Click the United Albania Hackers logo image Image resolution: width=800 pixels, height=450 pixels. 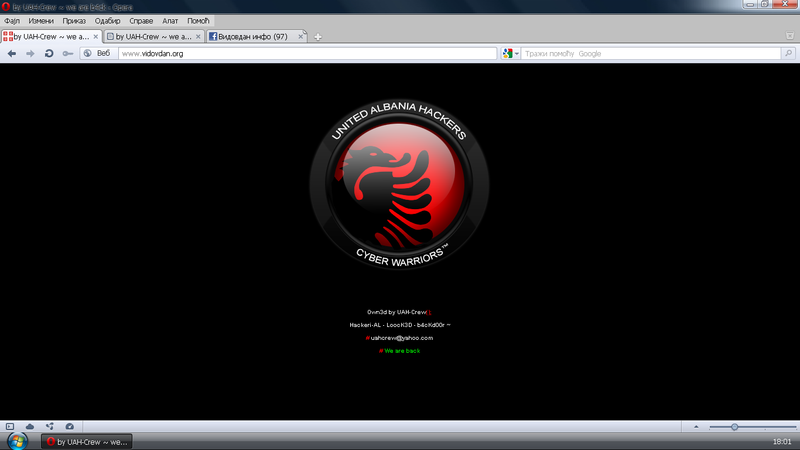(x=399, y=184)
